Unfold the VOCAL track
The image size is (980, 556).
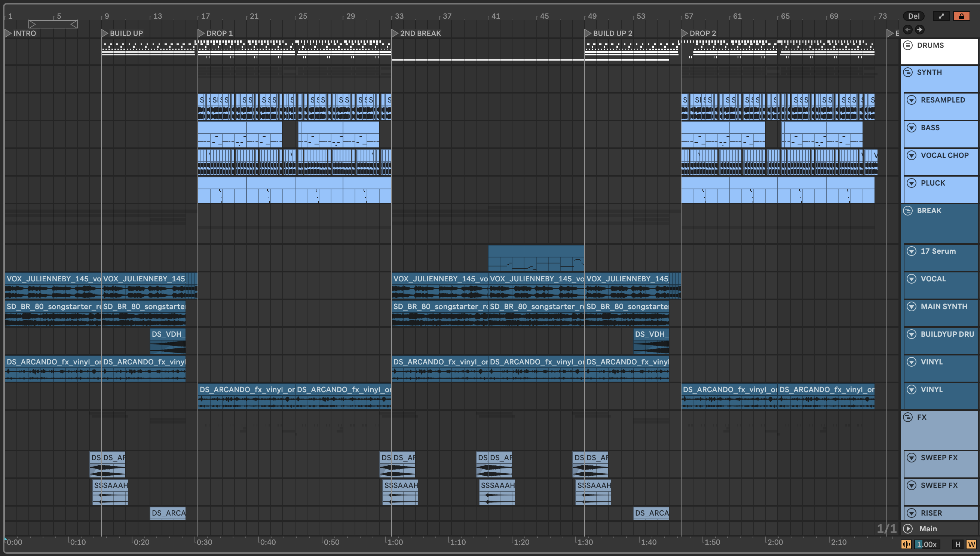pos(911,279)
